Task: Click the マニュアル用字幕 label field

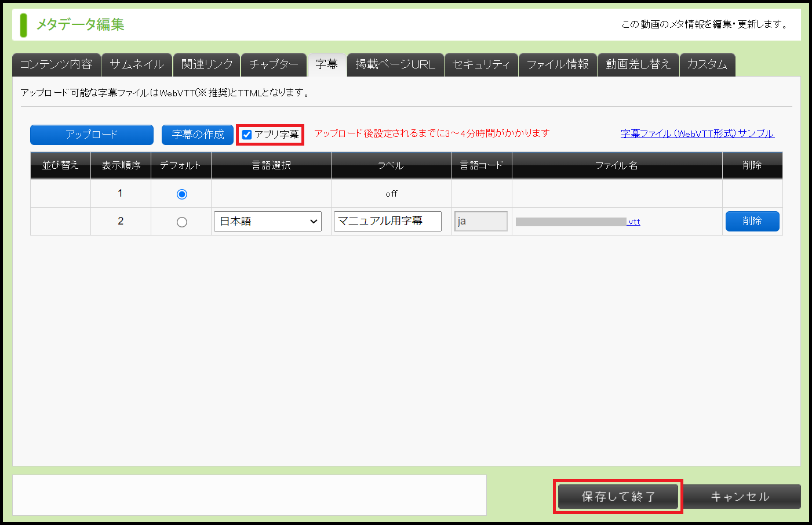Action: [x=387, y=221]
